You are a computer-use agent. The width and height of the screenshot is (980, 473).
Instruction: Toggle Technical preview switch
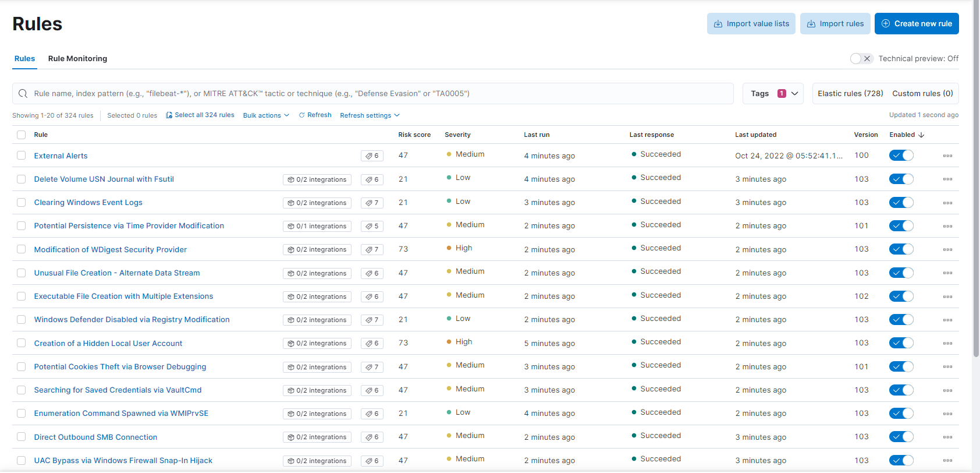click(x=861, y=58)
